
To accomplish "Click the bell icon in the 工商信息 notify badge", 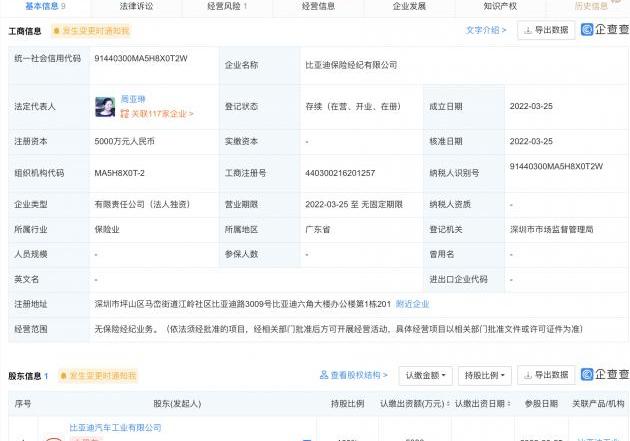I will click(x=57, y=31).
